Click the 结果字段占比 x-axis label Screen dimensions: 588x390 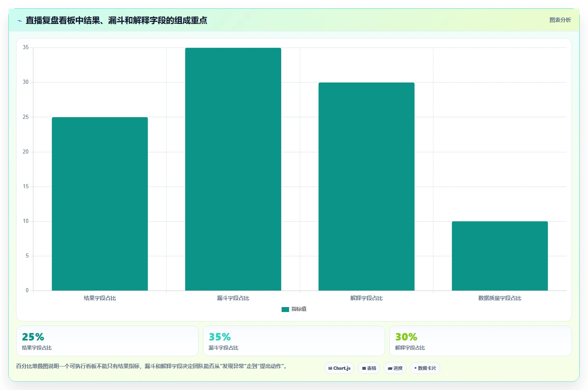[x=100, y=298]
